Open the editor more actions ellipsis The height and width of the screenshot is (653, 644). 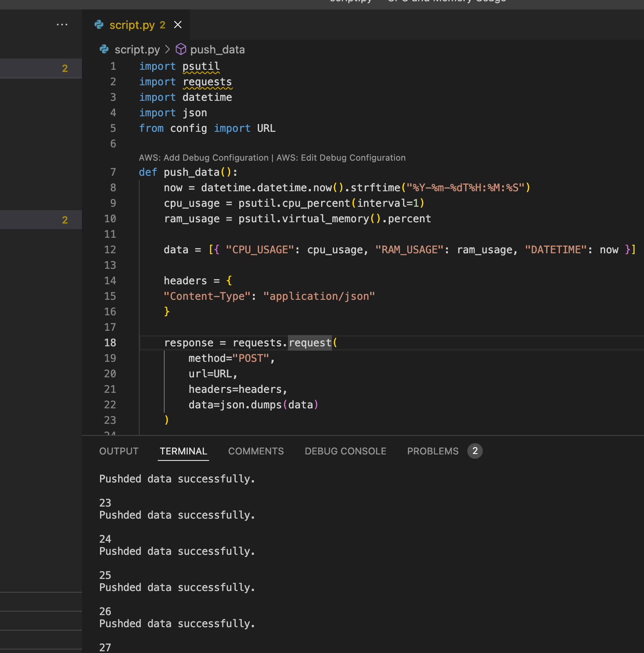coord(62,25)
